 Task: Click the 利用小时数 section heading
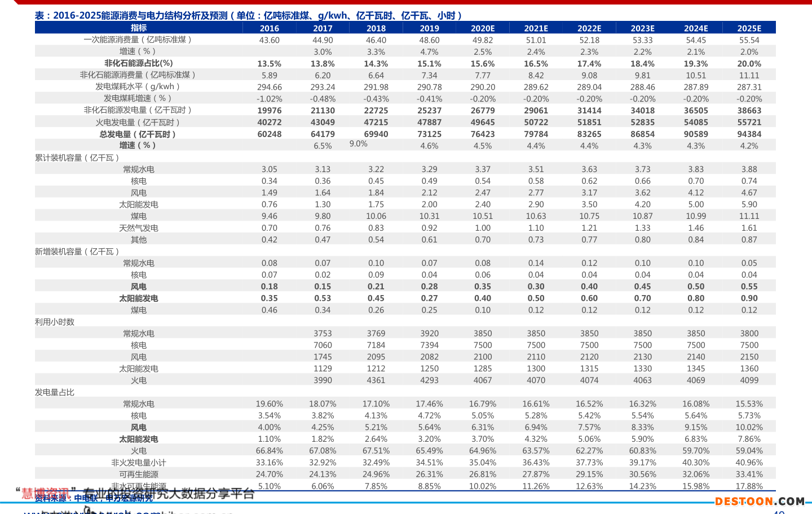tap(55, 322)
